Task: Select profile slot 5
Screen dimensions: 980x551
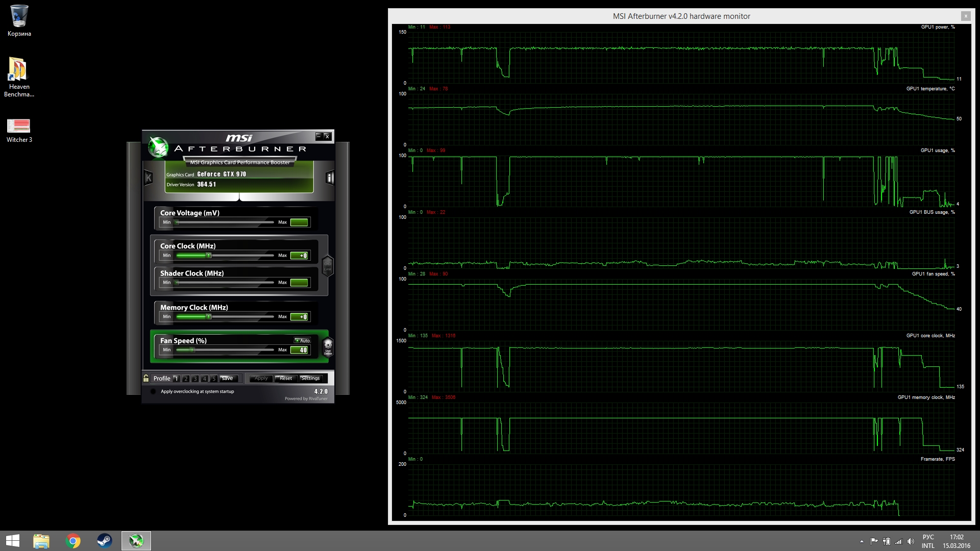Action: [214, 379]
